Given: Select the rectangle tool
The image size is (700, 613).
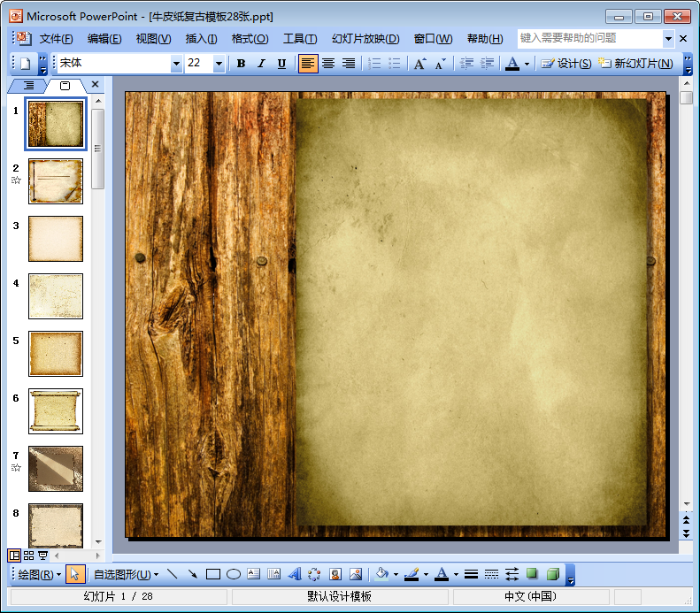Looking at the screenshot, I should pos(213,575).
